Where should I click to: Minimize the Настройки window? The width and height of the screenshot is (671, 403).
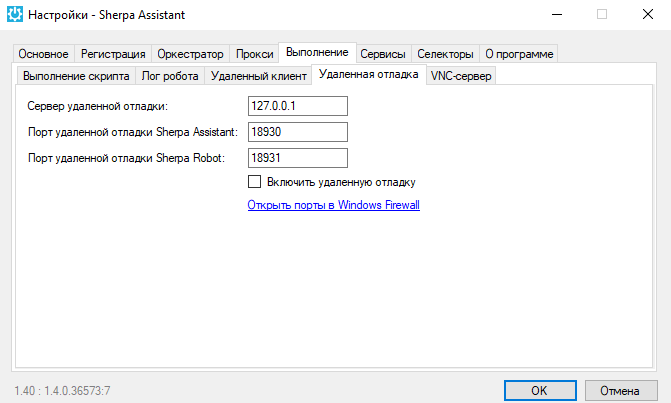(557, 15)
